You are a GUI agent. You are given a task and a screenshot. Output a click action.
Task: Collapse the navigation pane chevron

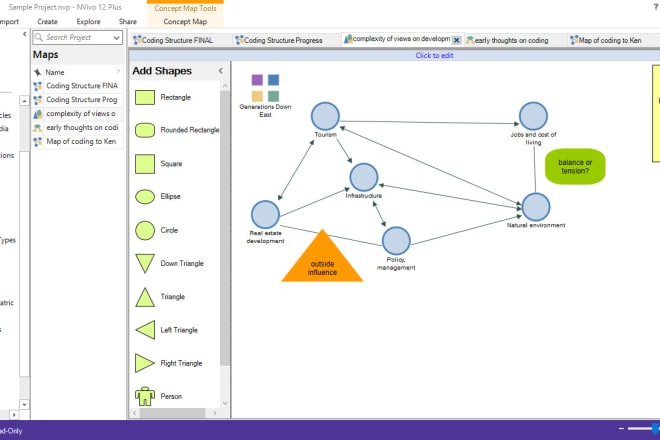click(24, 34)
